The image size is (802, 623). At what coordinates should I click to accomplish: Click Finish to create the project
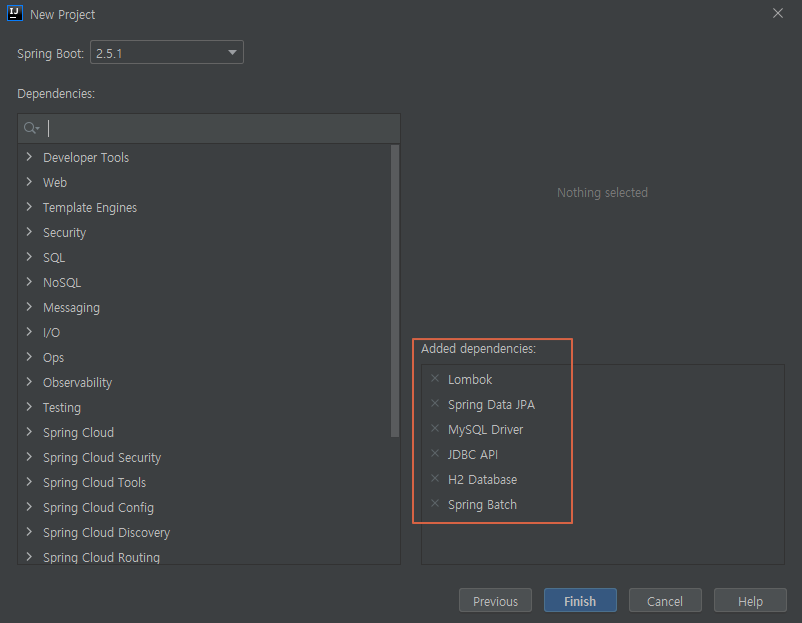point(580,600)
